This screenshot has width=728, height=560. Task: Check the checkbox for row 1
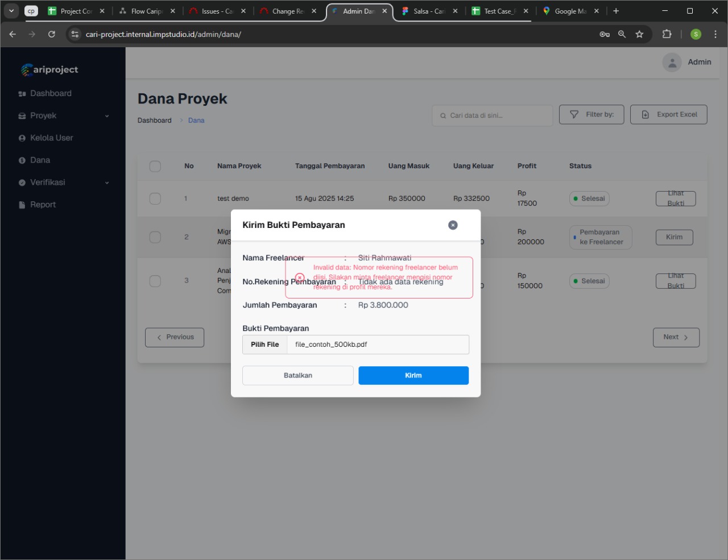click(x=155, y=198)
